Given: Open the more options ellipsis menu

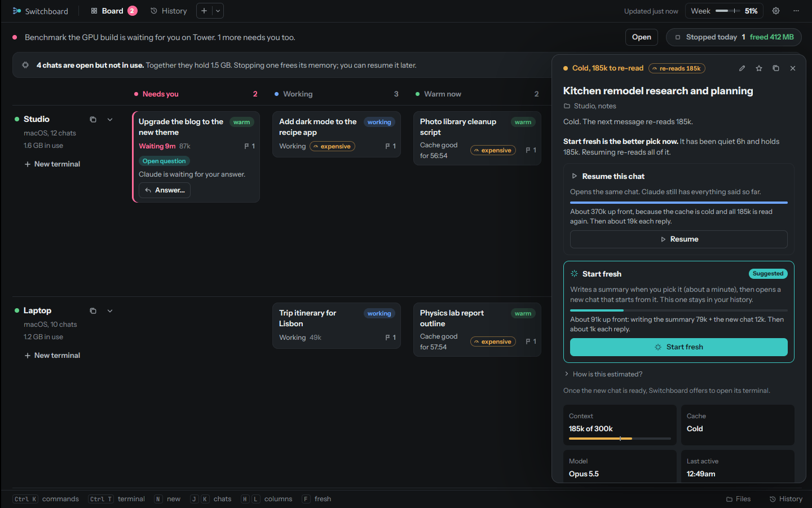Looking at the screenshot, I should tap(796, 11).
